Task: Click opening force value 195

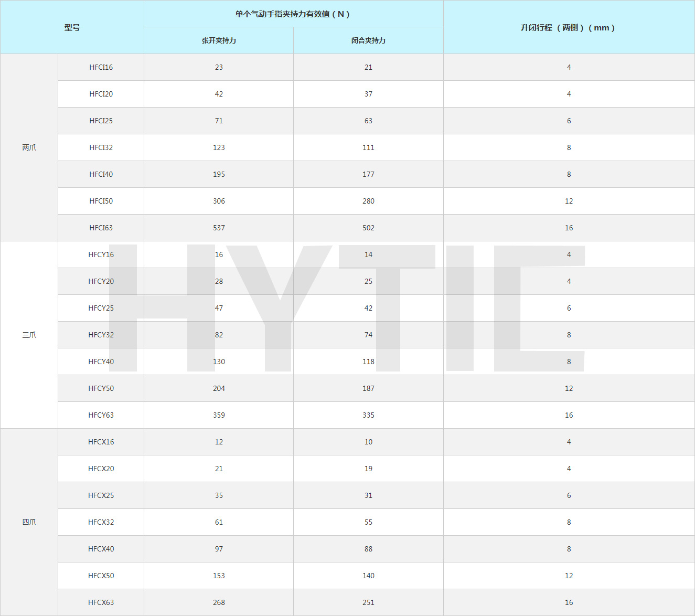Action: [x=219, y=174]
